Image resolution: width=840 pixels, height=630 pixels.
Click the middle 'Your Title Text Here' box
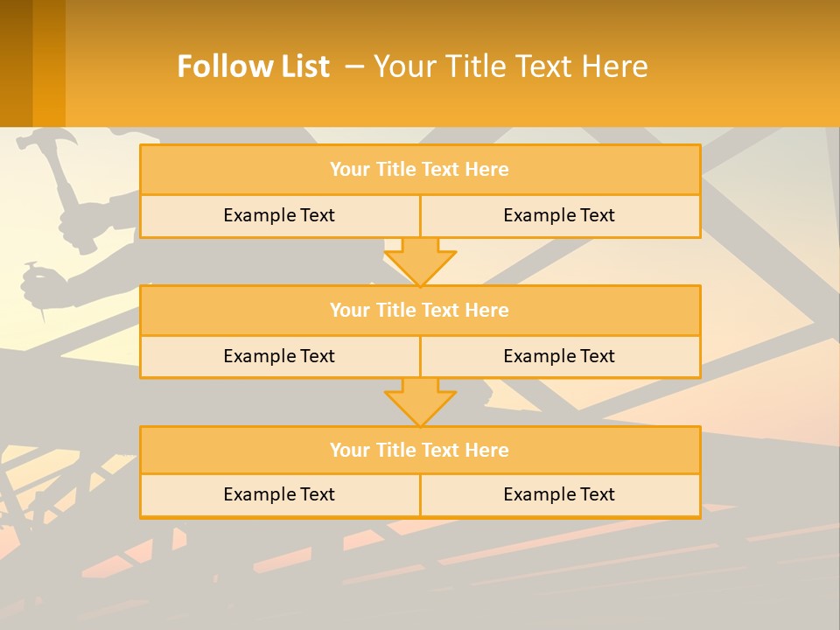click(420, 310)
